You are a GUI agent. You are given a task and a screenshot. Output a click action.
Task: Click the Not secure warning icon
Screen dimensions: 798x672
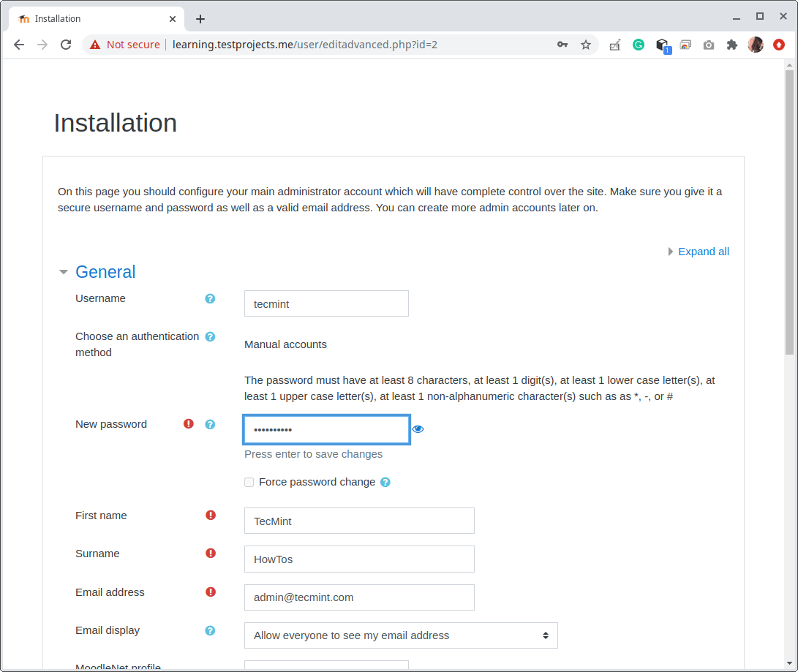95,45
